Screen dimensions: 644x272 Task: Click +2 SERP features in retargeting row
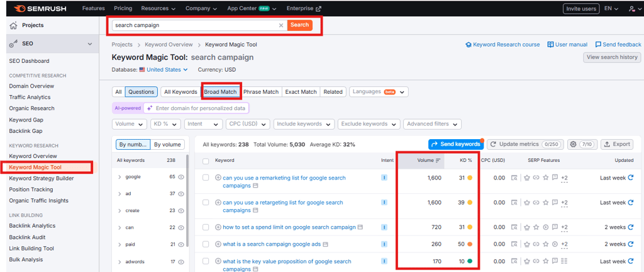(564, 203)
